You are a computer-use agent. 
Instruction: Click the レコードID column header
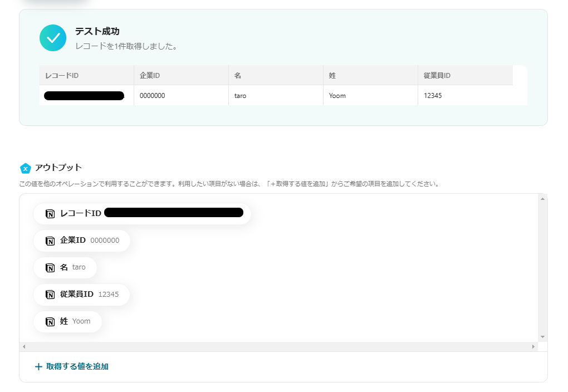(x=60, y=75)
